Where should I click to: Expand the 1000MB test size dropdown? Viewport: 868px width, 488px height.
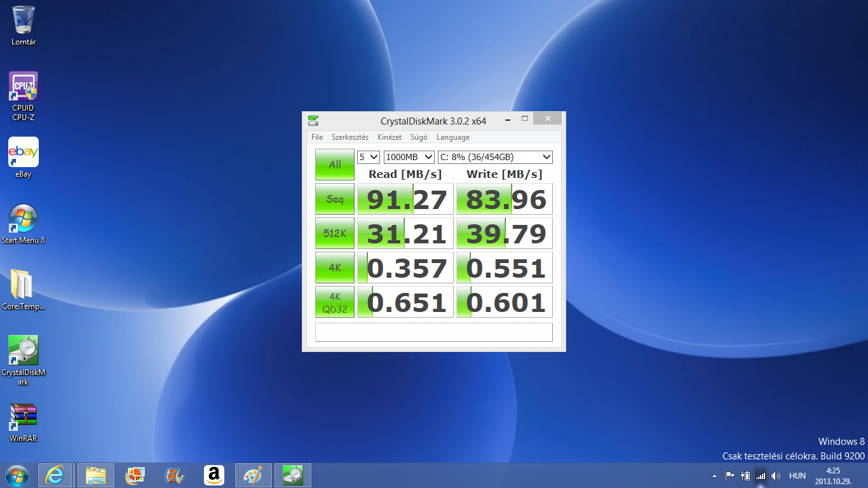click(x=409, y=157)
